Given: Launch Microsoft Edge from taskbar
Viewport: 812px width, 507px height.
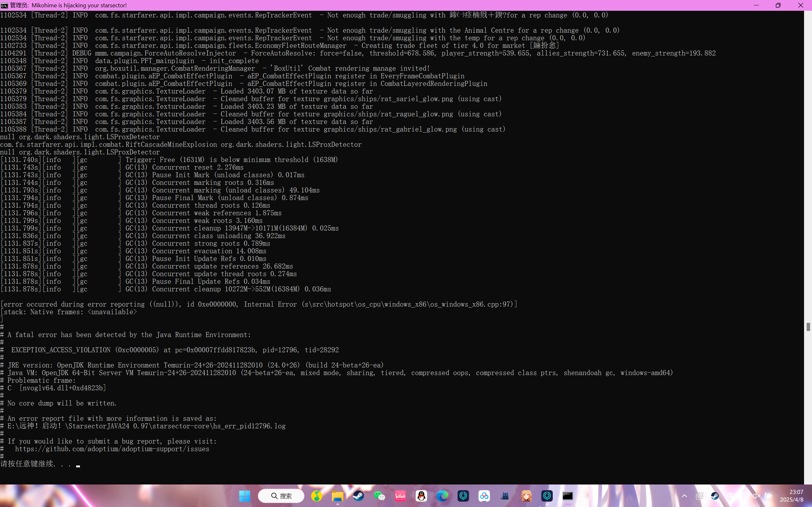Looking at the screenshot, I should tap(442, 496).
